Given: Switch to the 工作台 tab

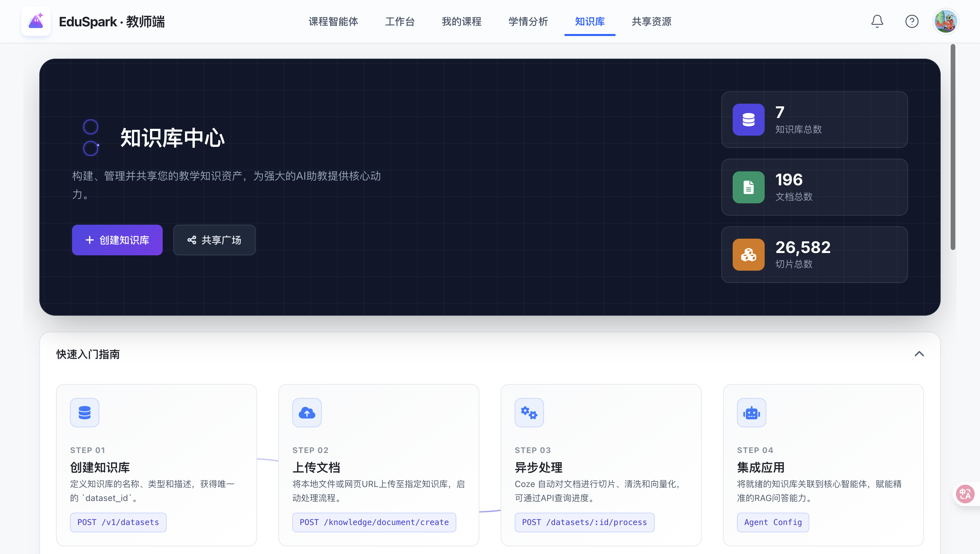Looking at the screenshot, I should [x=400, y=21].
